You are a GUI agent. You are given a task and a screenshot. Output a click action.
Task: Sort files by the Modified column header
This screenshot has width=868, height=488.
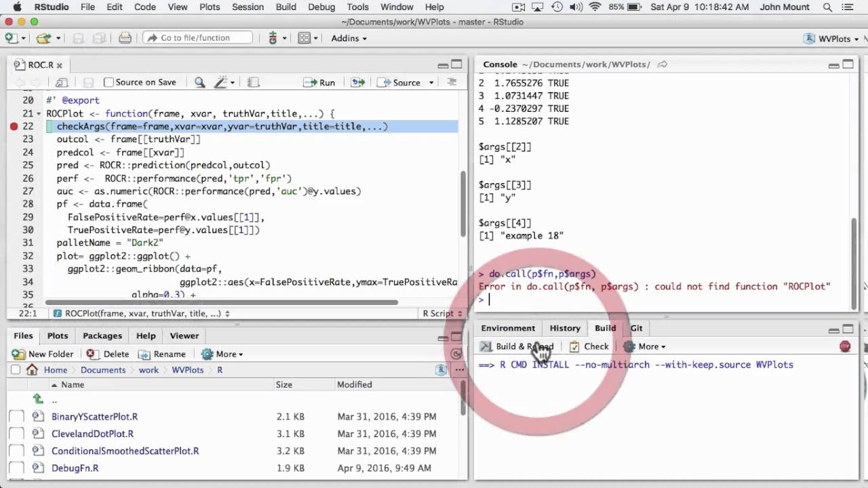355,384
